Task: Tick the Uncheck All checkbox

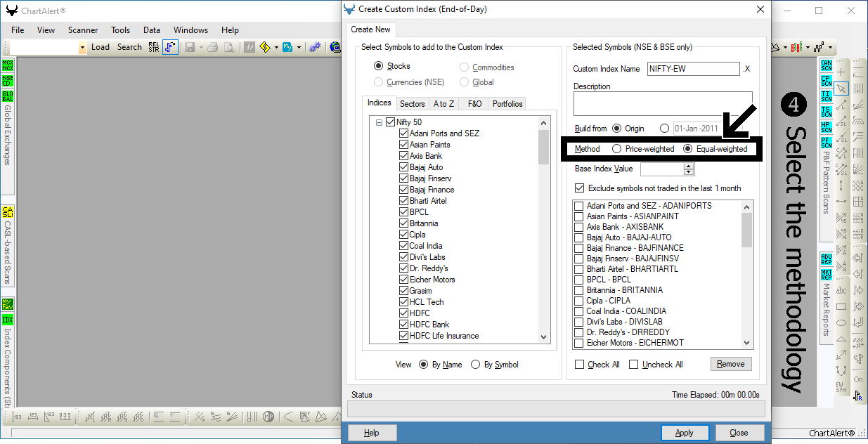Action: [x=633, y=365]
